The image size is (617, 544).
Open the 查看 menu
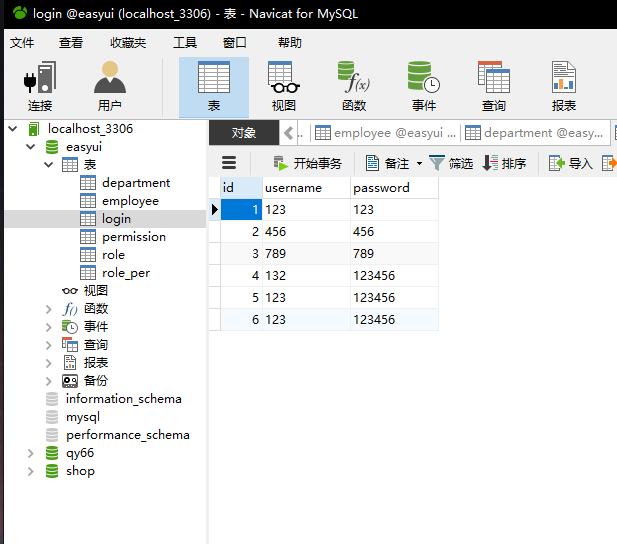tap(71, 43)
